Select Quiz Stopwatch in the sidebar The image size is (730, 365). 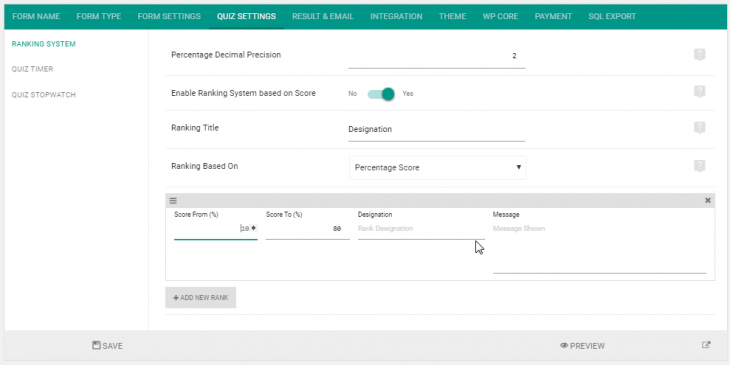[x=44, y=95]
